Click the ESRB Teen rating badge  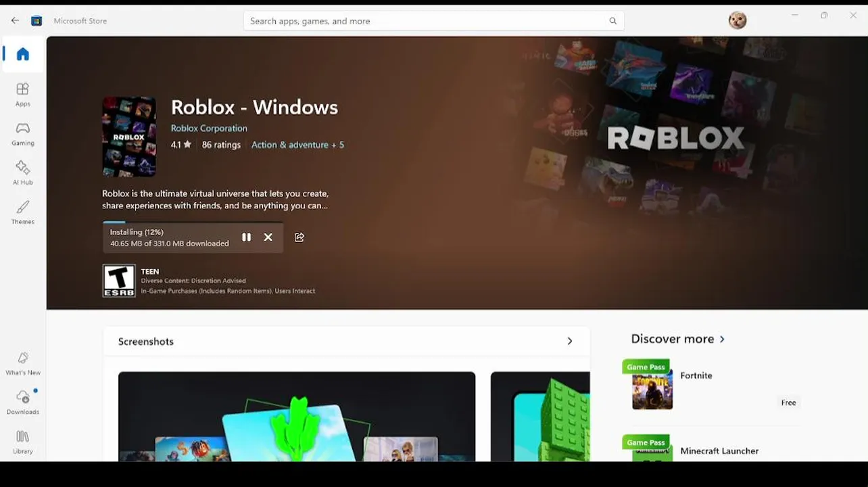coord(119,281)
